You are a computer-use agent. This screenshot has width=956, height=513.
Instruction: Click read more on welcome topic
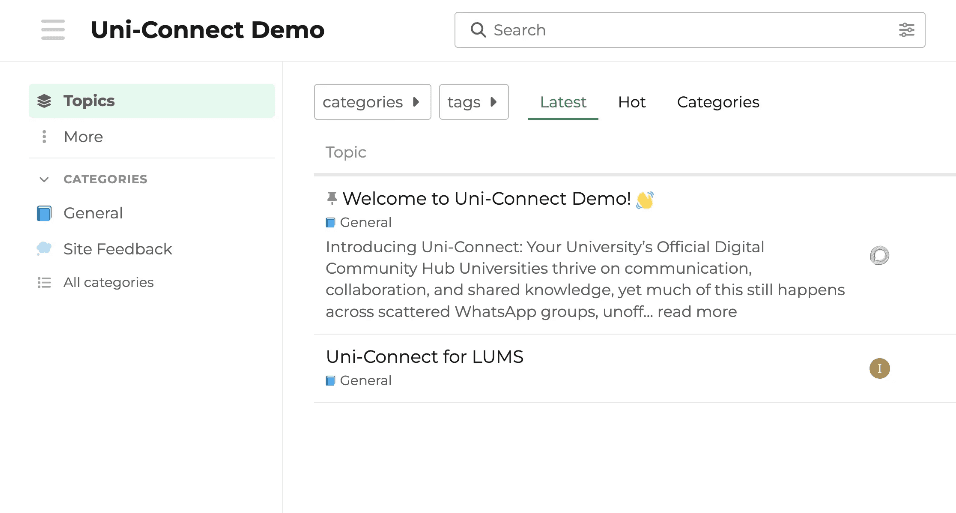[x=697, y=312]
